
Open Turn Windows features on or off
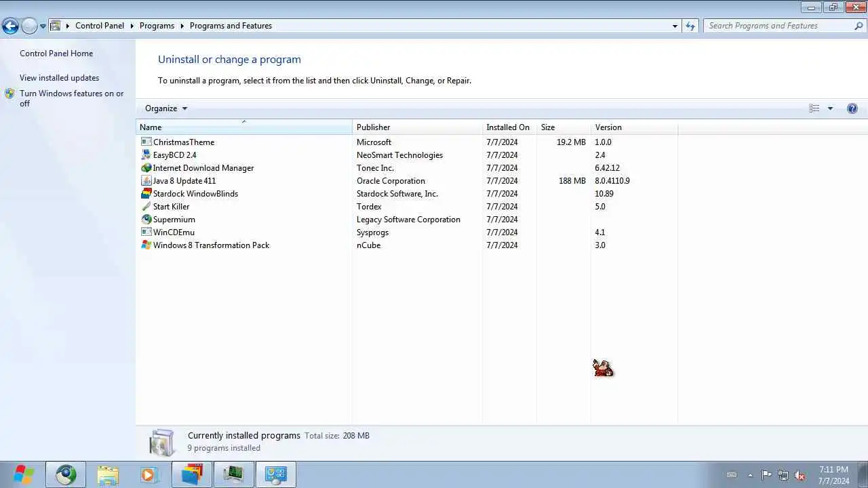point(71,98)
